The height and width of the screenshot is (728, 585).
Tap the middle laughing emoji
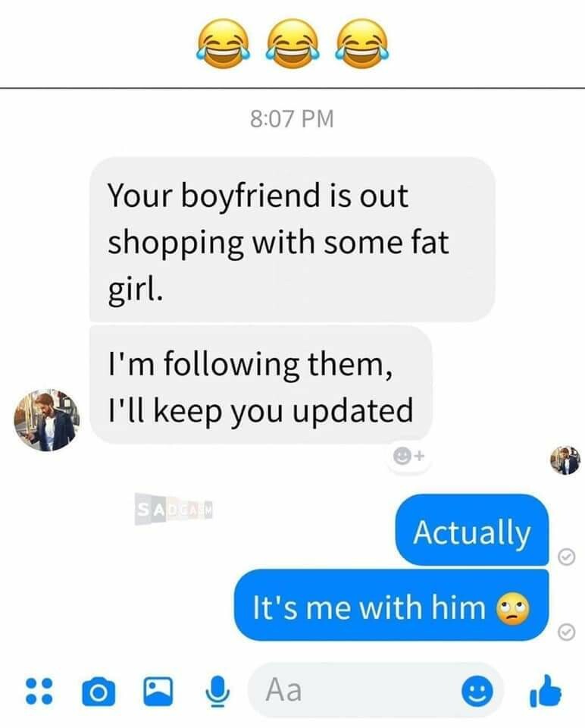292,44
